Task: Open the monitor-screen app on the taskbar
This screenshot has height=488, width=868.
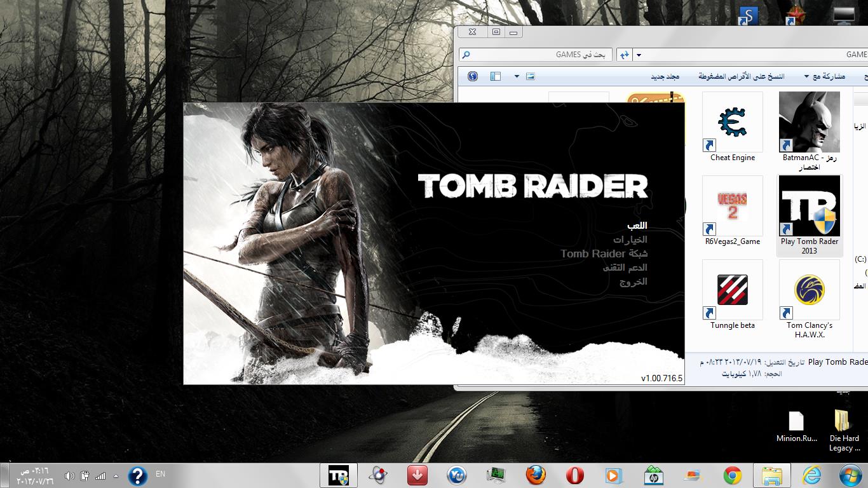Action: (496, 475)
